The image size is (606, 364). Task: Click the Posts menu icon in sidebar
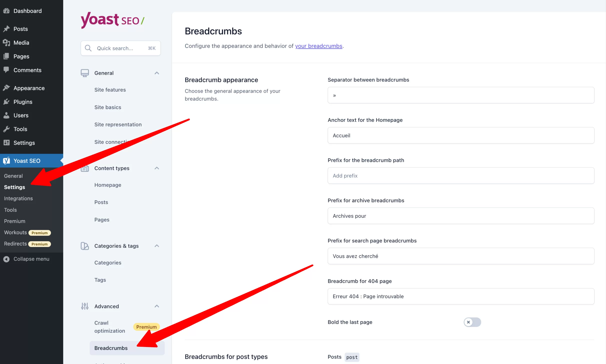point(6,28)
